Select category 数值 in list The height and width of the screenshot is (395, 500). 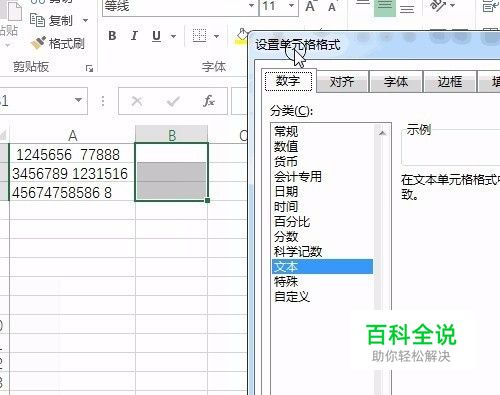point(322,146)
